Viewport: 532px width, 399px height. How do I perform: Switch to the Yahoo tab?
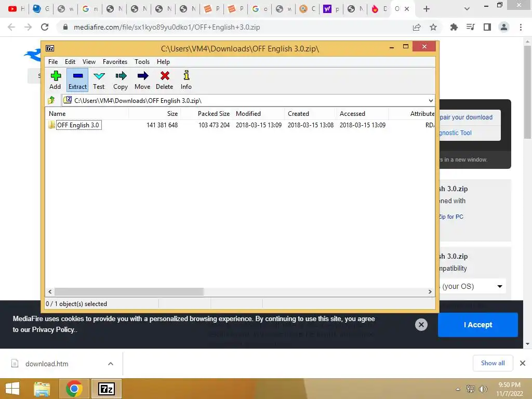[331, 9]
